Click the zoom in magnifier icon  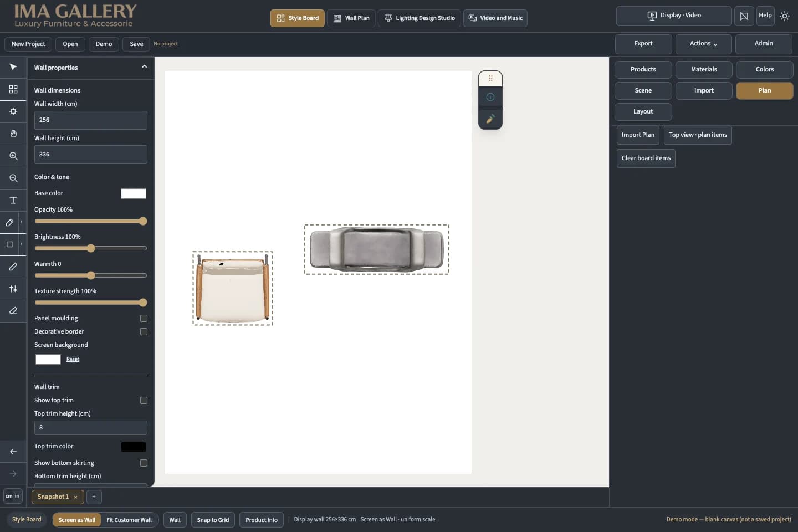[x=13, y=156]
